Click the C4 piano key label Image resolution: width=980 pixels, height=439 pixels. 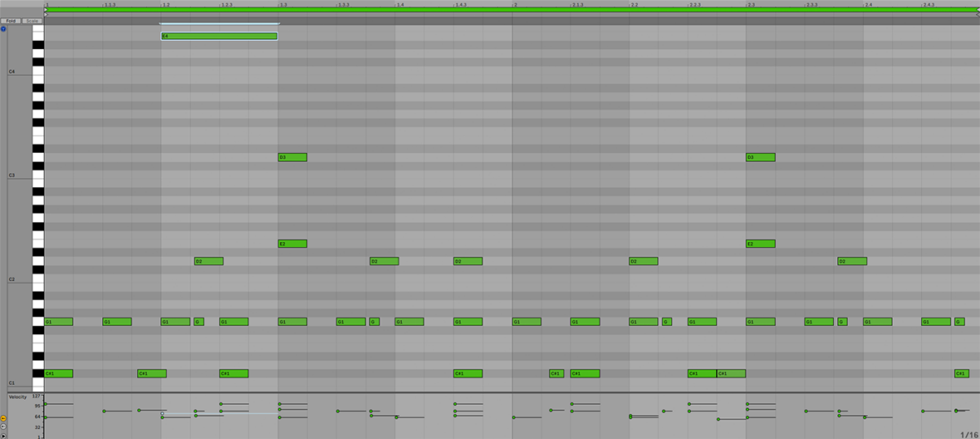tap(12, 72)
